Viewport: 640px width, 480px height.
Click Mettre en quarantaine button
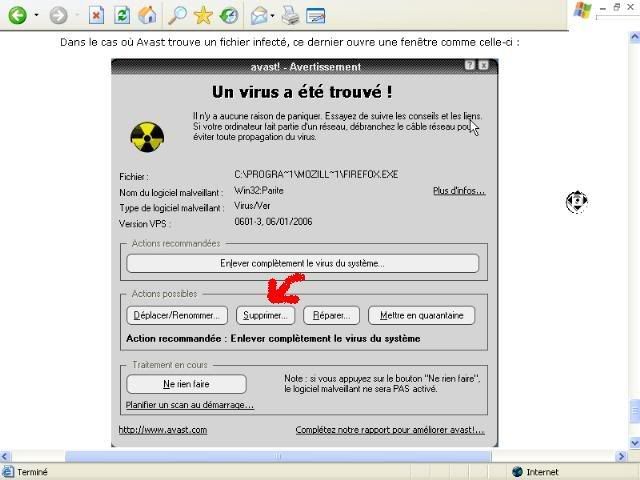(x=422, y=316)
